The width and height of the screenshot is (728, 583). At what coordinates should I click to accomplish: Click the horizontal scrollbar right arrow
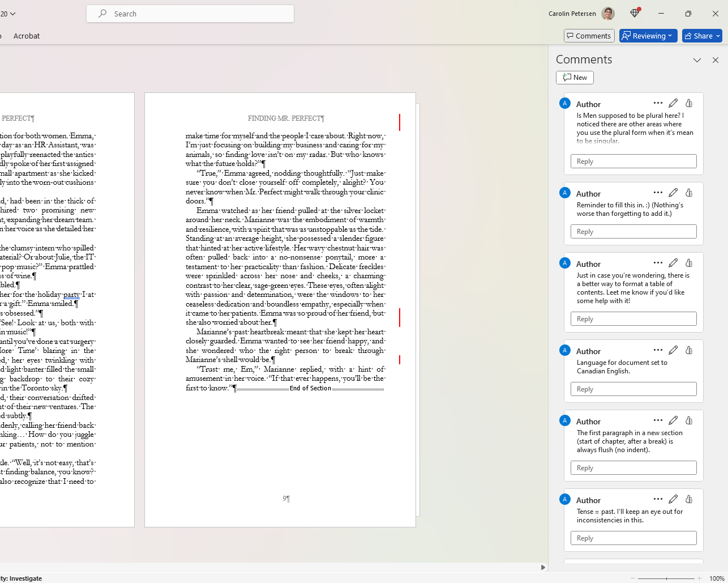(543, 567)
